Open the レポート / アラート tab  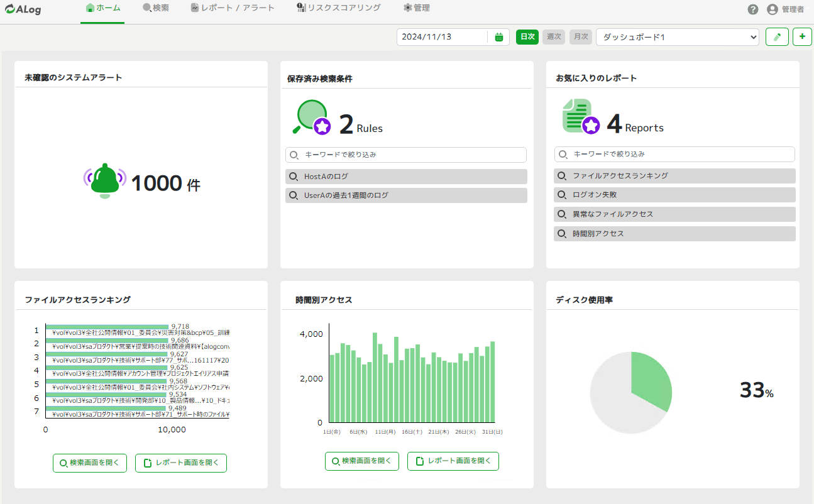(x=233, y=8)
